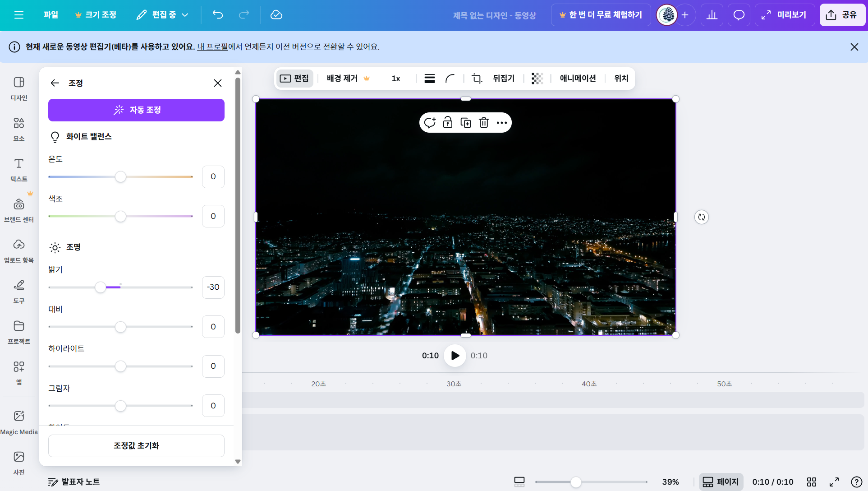Open the transparency checkerboard icon
The width and height of the screenshot is (868, 491).
(x=537, y=79)
